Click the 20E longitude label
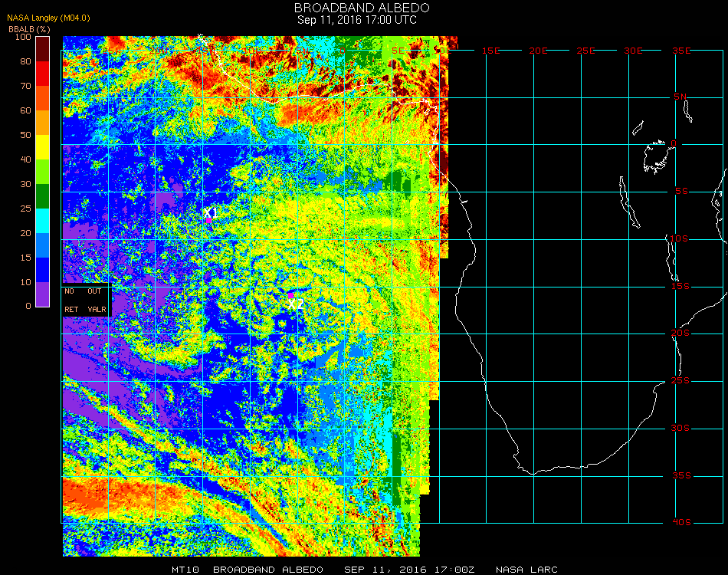The height and width of the screenshot is (575, 728). 539,51
